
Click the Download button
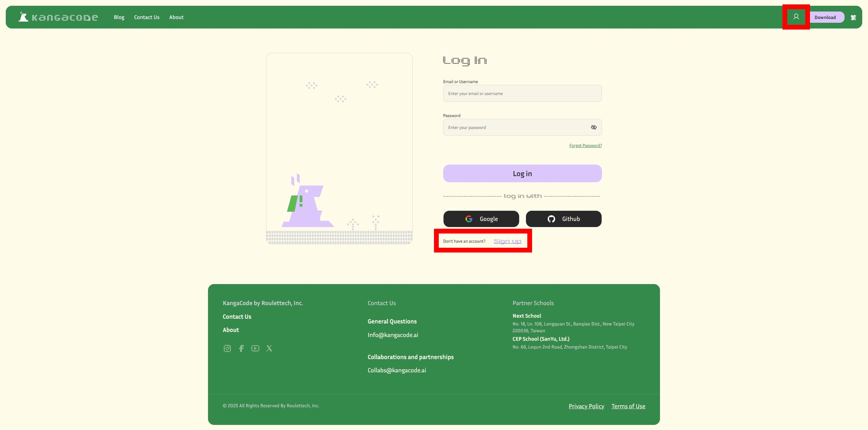pos(825,17)
